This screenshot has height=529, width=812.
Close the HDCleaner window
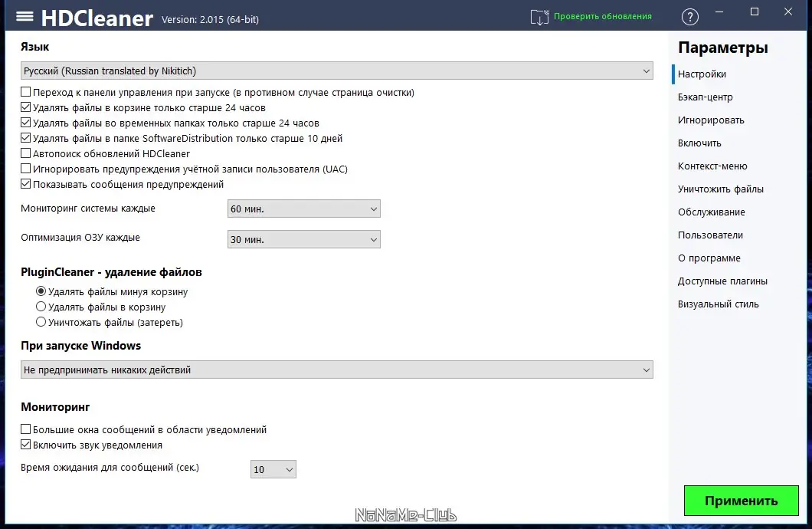tap(788, 12)
